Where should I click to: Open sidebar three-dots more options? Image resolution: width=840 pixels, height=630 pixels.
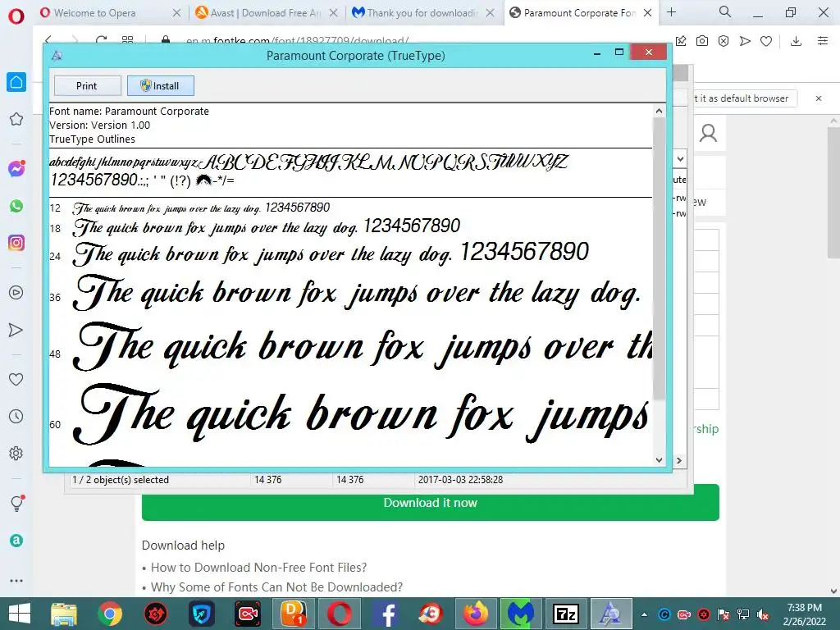click(16, 580)
